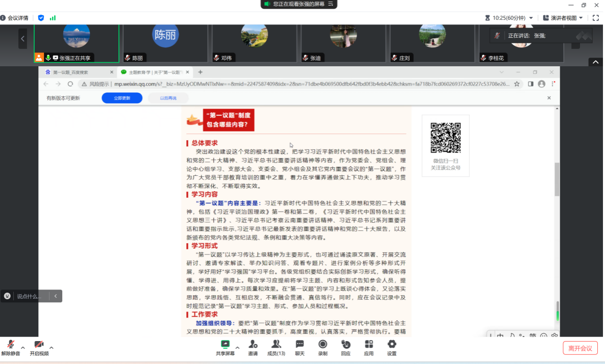Open the 邀请 (Invite) panel
Image resolution: width=605 pixels, height=364 pixels.
tap(253, 348)
